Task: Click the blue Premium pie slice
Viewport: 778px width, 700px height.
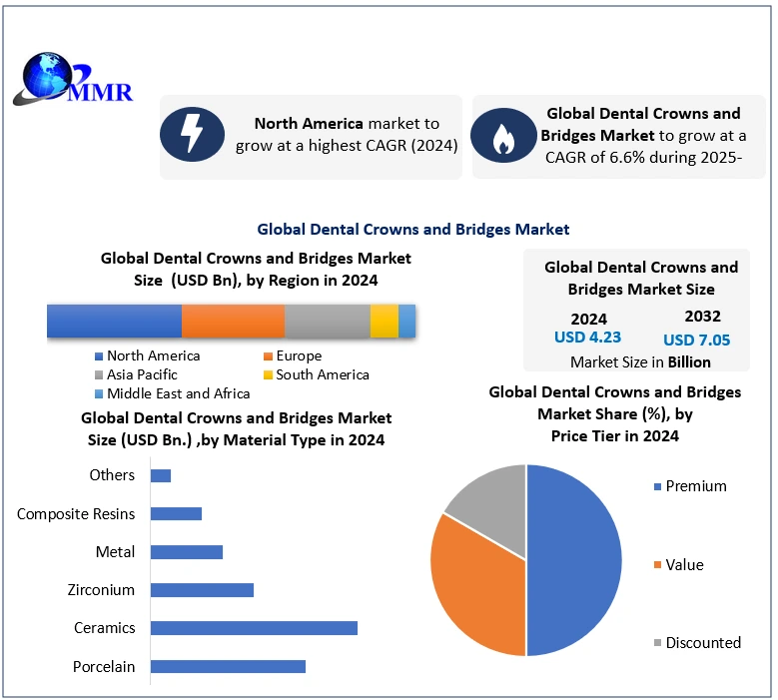Action: pos(574,559)
